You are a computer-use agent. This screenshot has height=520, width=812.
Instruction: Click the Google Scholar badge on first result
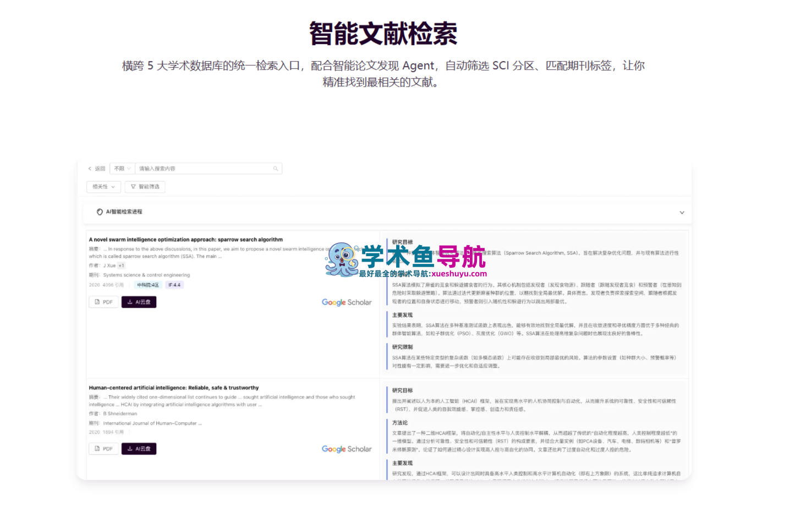pos(347,302)
